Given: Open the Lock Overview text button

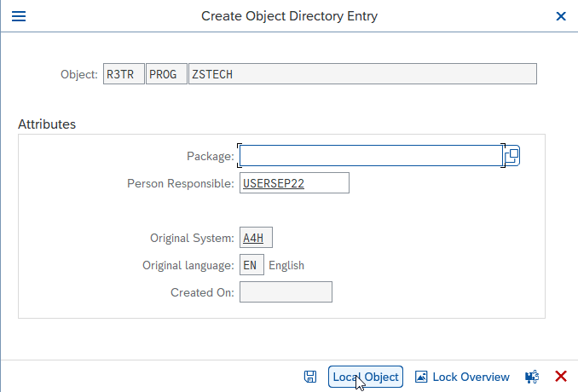Looking at the screenshot, I should coord(471,377).
